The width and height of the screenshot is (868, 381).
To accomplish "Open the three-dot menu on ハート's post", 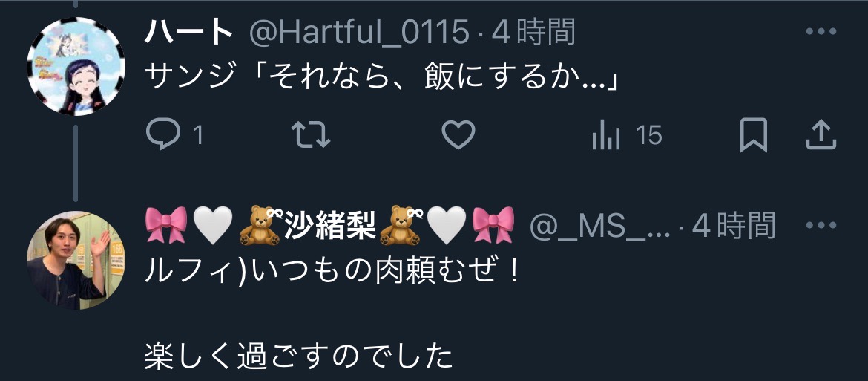I will coord(821,32).
